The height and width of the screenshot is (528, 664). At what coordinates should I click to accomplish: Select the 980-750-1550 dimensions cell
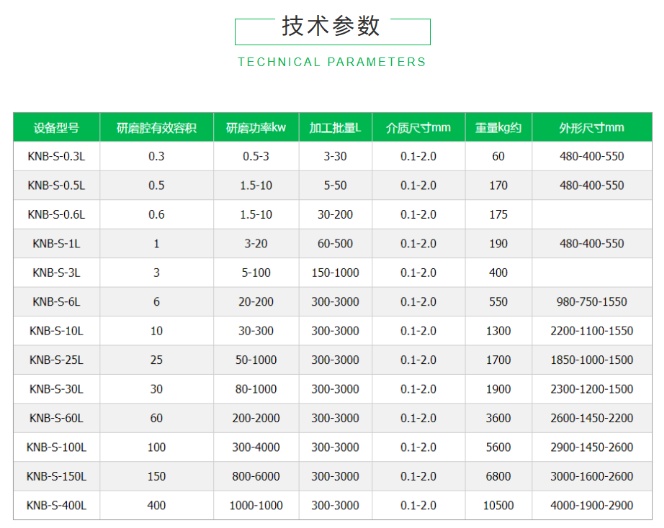(x=591, y=302)
